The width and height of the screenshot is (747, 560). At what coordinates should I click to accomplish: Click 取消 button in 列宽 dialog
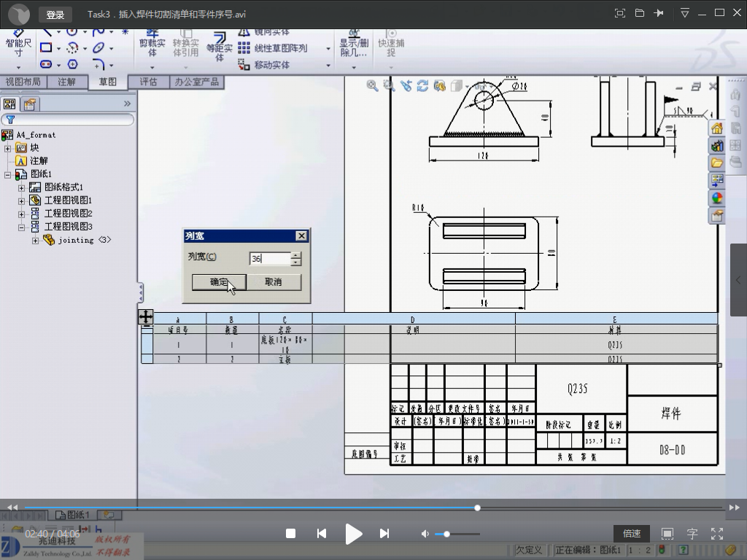tap(274, 282)
